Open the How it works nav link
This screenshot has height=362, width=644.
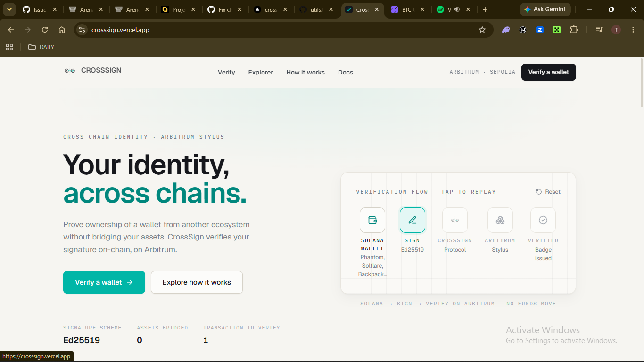[305, 72]
